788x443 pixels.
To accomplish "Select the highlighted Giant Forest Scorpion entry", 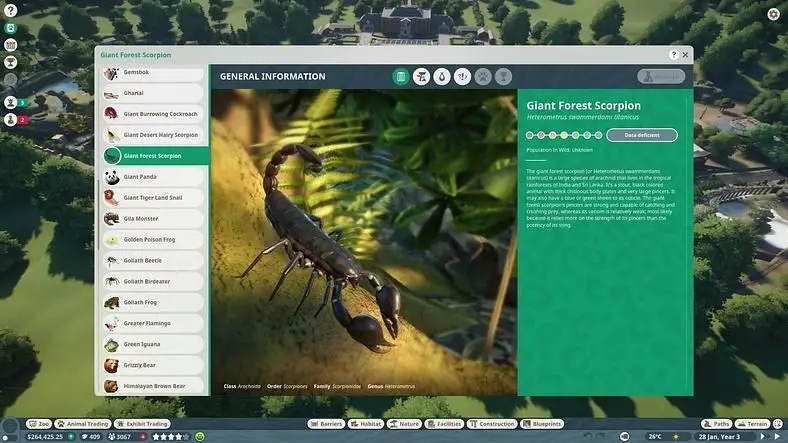I will point(155,156).
